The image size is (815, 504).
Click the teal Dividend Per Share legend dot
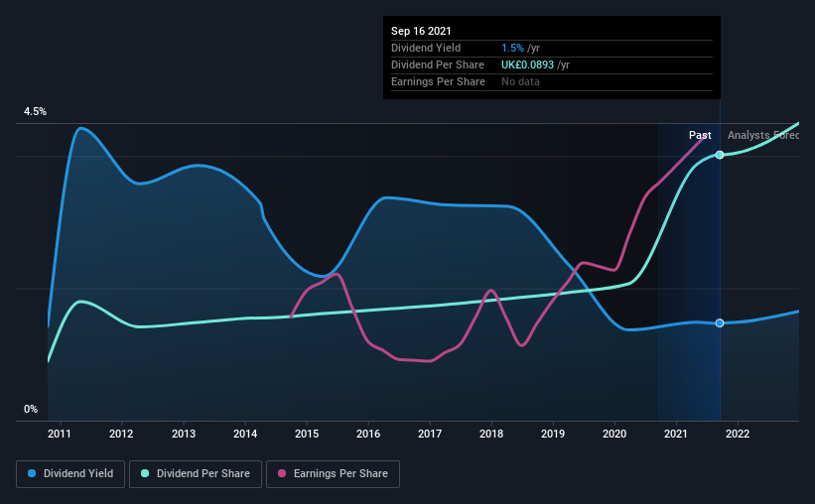(145, 473)
